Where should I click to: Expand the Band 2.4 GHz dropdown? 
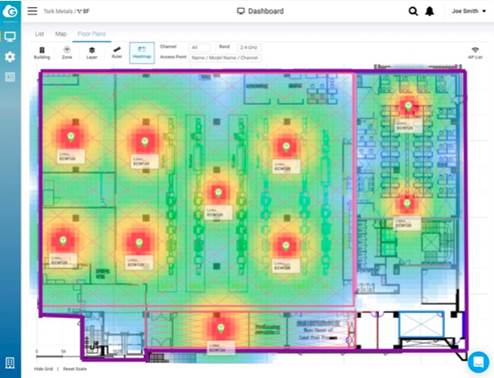tap(249, 47)
